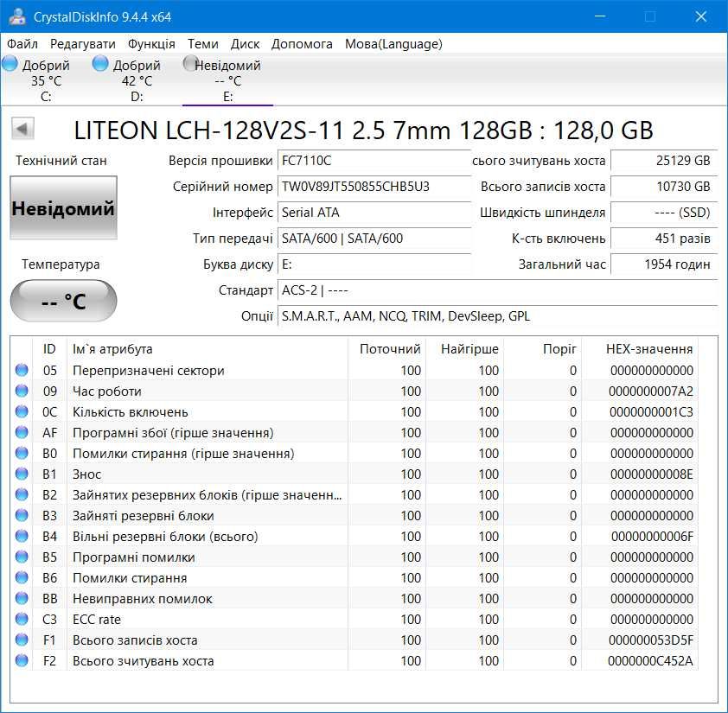
Task: Open the Теми menu
Action: pyautogui.click(x=203, y=44)
